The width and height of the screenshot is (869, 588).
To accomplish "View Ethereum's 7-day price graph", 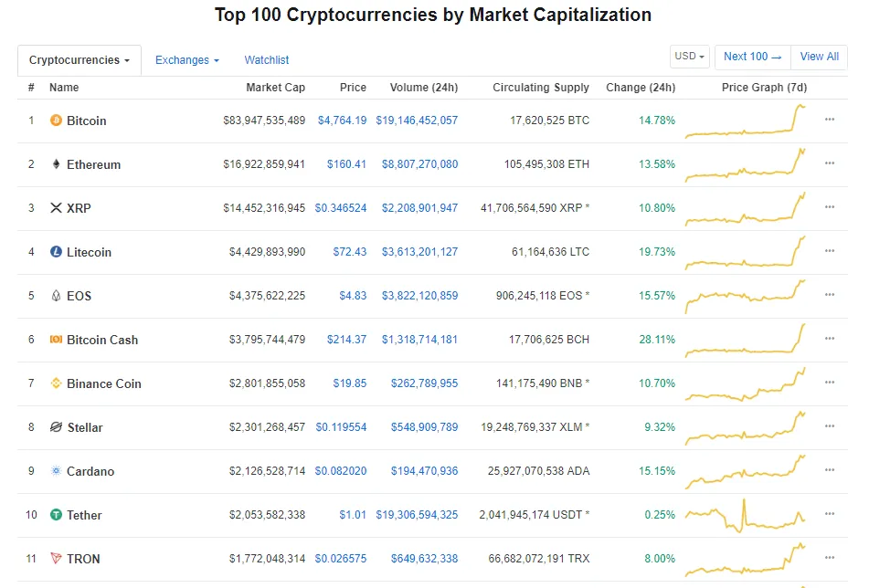I will (x=745, y=163).
